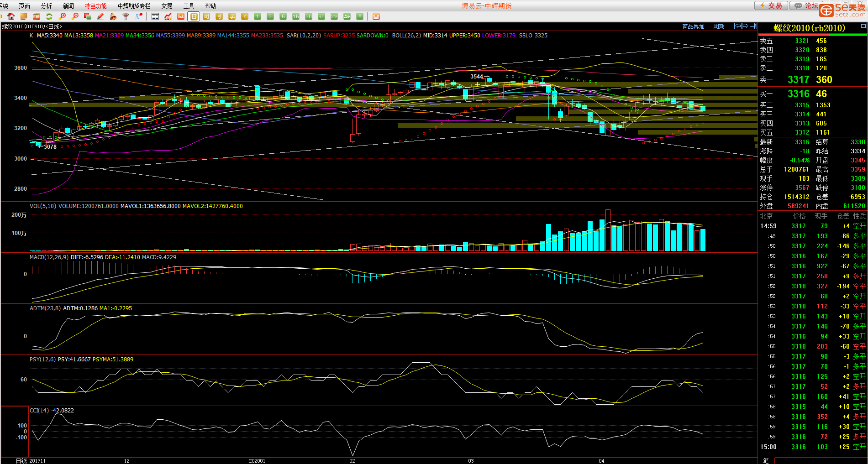Image resolution: width=868 pixels, height=464 pixels.
Task: Open the trend chart icon
Action: [x=168, y=16]
